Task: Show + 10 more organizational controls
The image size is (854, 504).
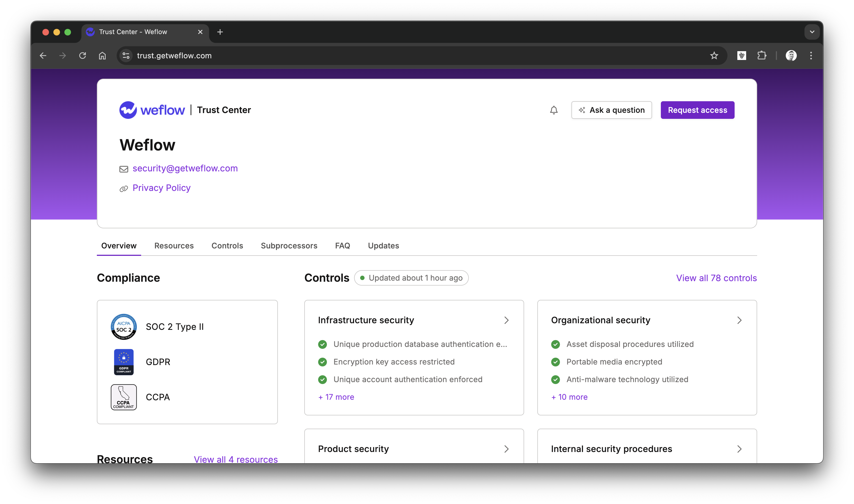Action: coord(570,397)
